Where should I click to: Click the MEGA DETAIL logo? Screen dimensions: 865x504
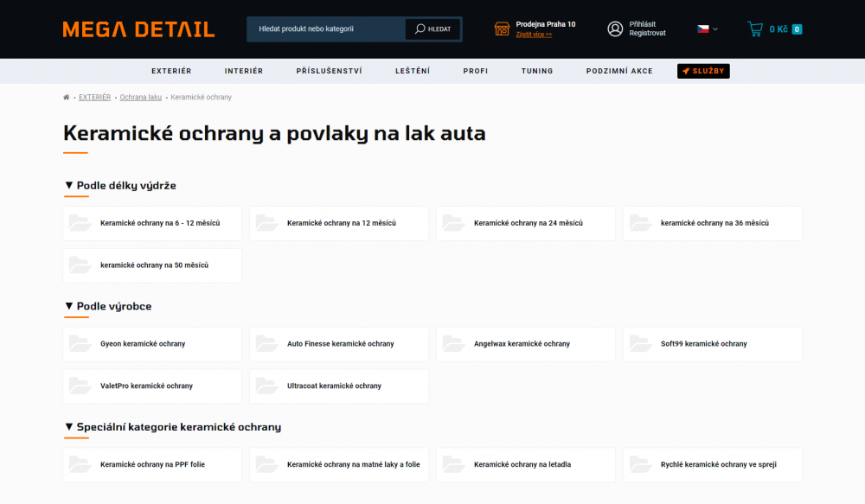click(x=138, y=29)
